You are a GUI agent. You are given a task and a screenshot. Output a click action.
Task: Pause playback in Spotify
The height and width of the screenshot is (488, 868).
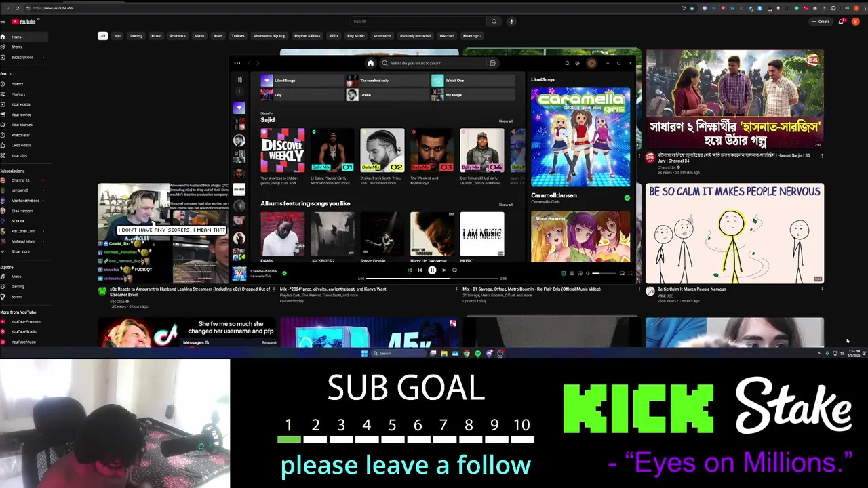click(432, 270)
